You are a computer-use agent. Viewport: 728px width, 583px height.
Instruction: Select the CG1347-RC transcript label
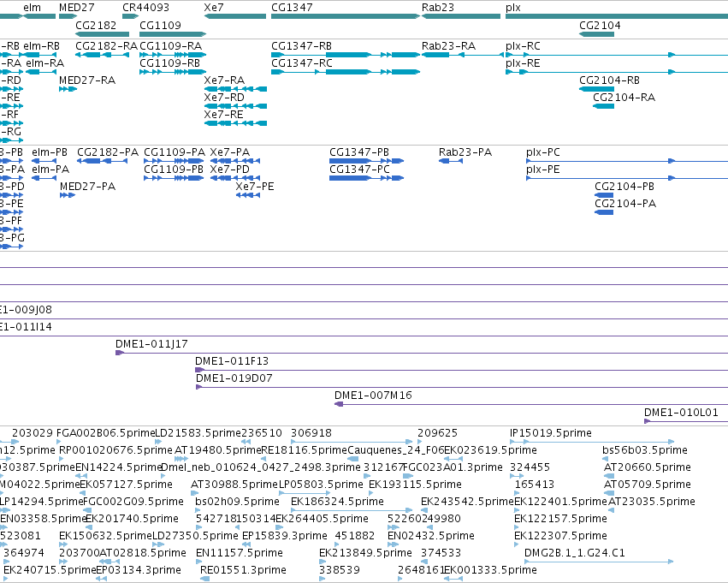[302, 63]
